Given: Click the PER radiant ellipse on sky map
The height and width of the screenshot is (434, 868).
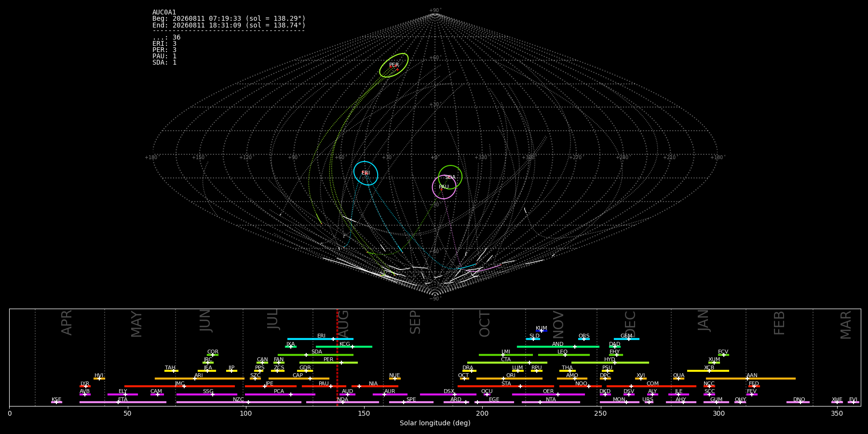Looking at the screenshot, I should click(394, 65).
